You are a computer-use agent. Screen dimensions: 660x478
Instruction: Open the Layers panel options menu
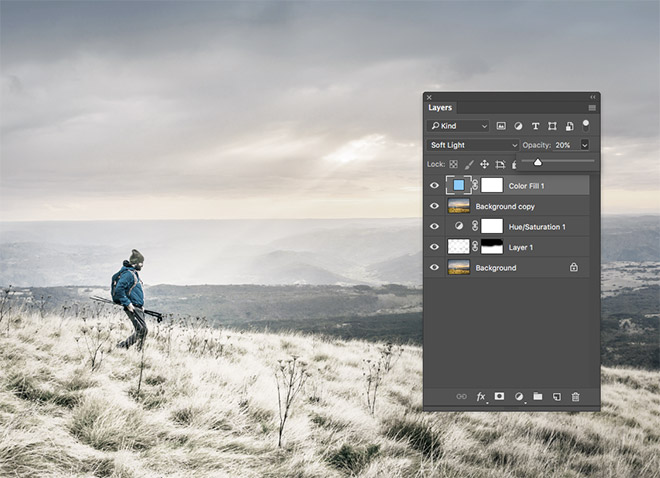point(592,107)
